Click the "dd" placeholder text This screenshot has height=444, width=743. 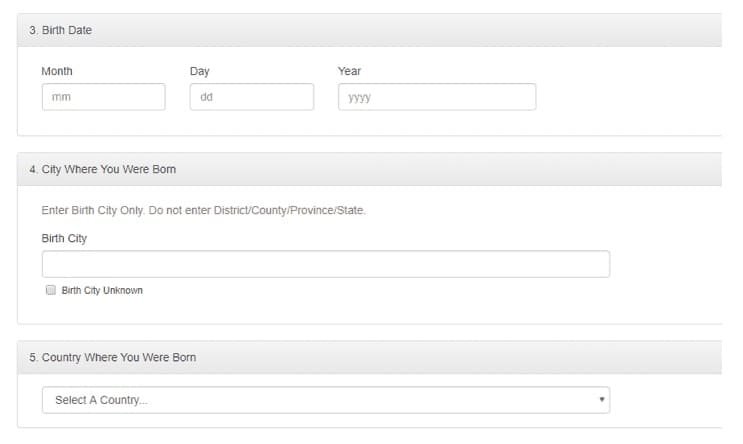pos(207,97)
